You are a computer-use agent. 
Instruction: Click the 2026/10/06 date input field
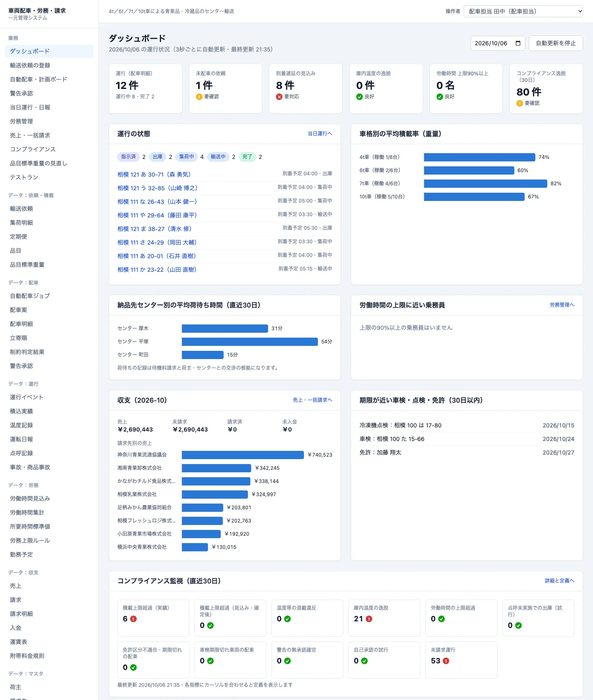coord(498,43)
